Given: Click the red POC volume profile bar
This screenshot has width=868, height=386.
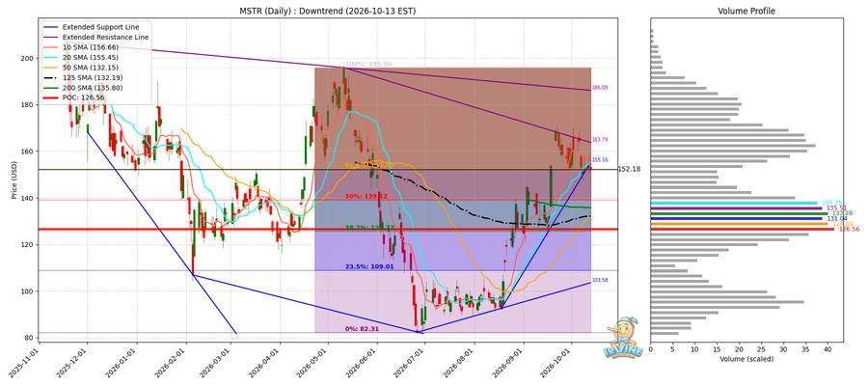Looking at the screenshot, I should tap(742, 229).
